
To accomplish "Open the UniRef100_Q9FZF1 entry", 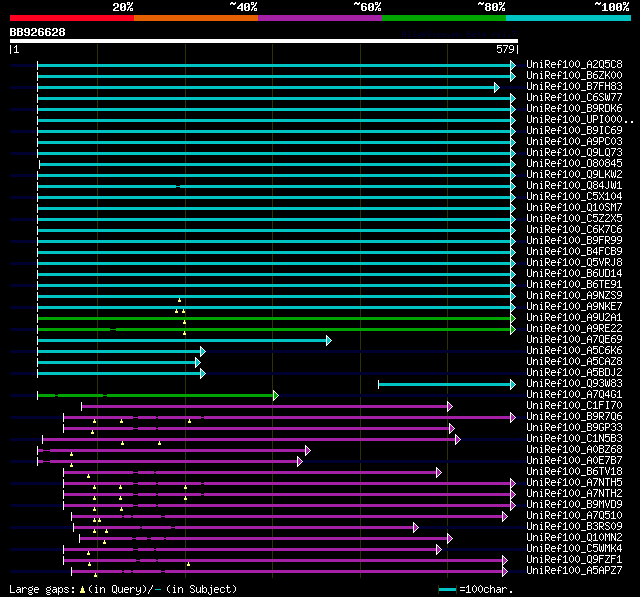I will click(574, 560).
